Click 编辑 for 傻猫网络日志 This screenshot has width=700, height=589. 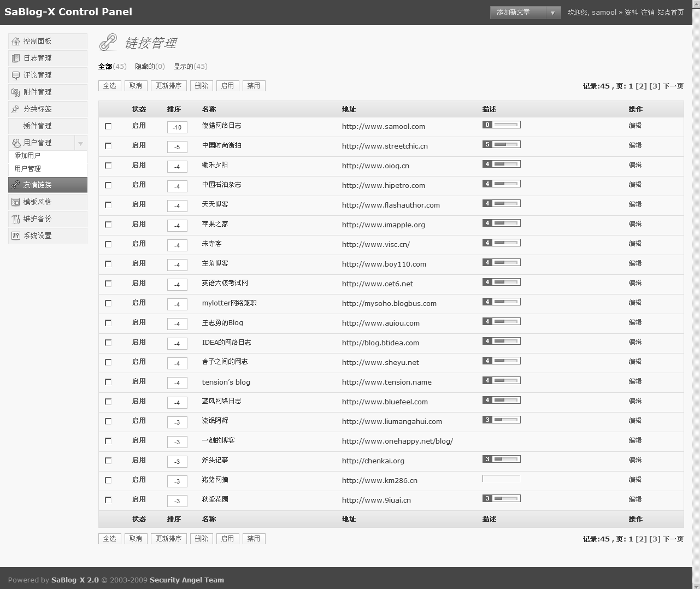635,126
